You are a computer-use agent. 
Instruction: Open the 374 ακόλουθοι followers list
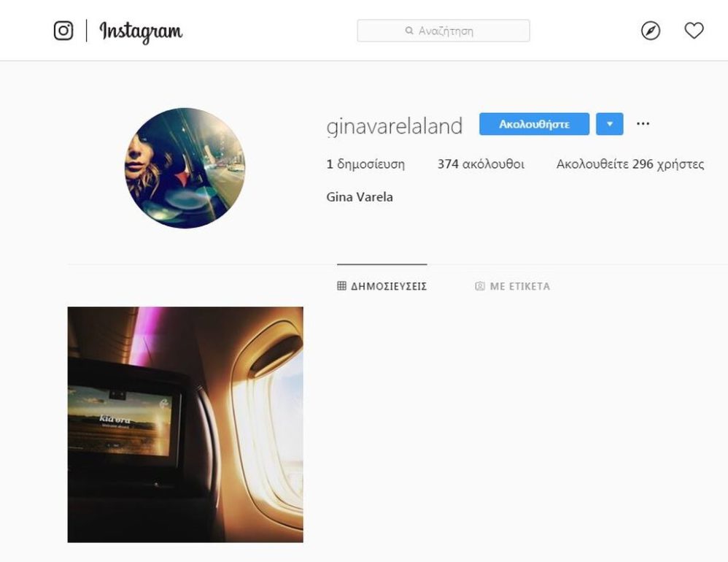[481, 164]
